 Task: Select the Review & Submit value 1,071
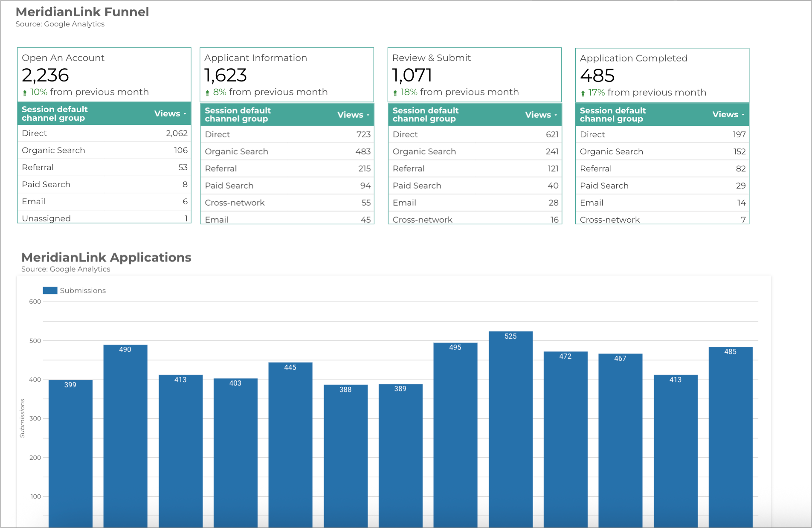point(412,75)
